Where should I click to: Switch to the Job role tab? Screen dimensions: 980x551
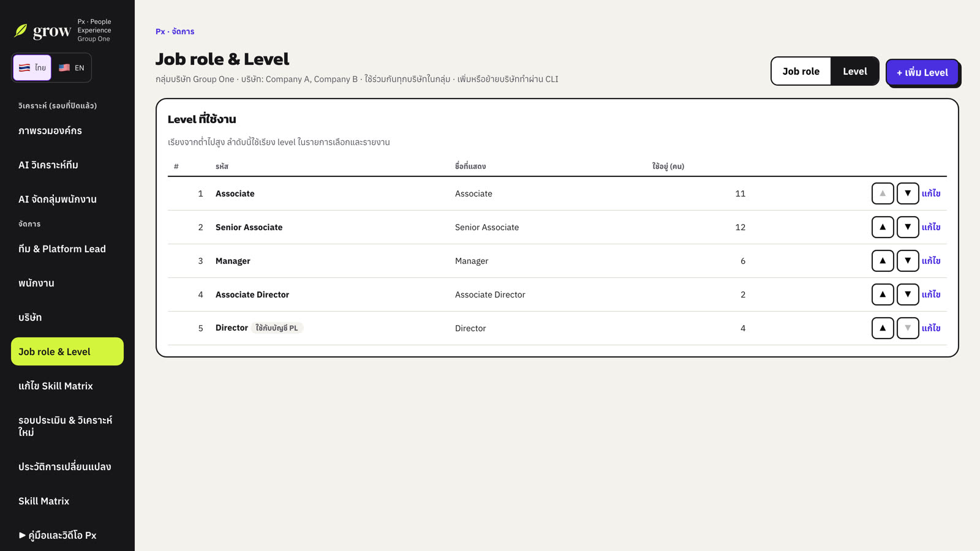tap(801, 71)
